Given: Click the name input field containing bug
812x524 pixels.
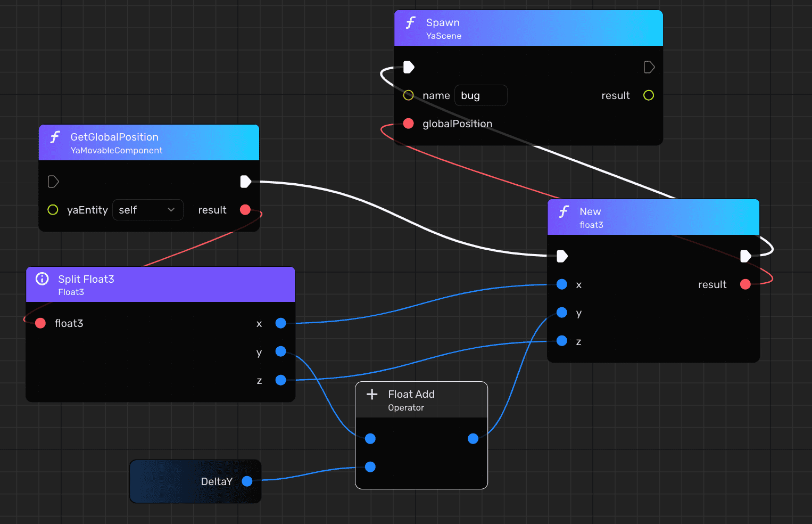Looking at the screenshot, I should click(x=480, y=95).
